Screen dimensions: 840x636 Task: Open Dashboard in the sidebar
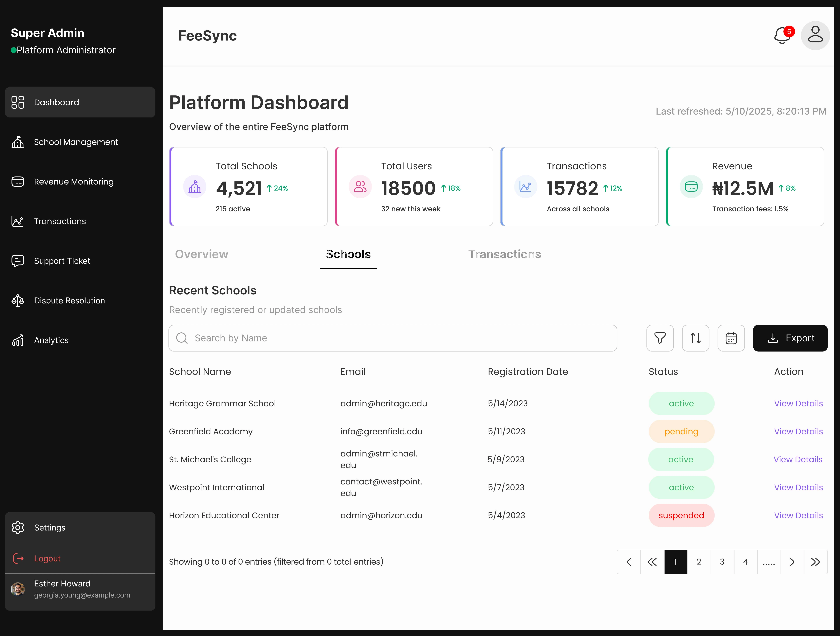pos(80,102)
